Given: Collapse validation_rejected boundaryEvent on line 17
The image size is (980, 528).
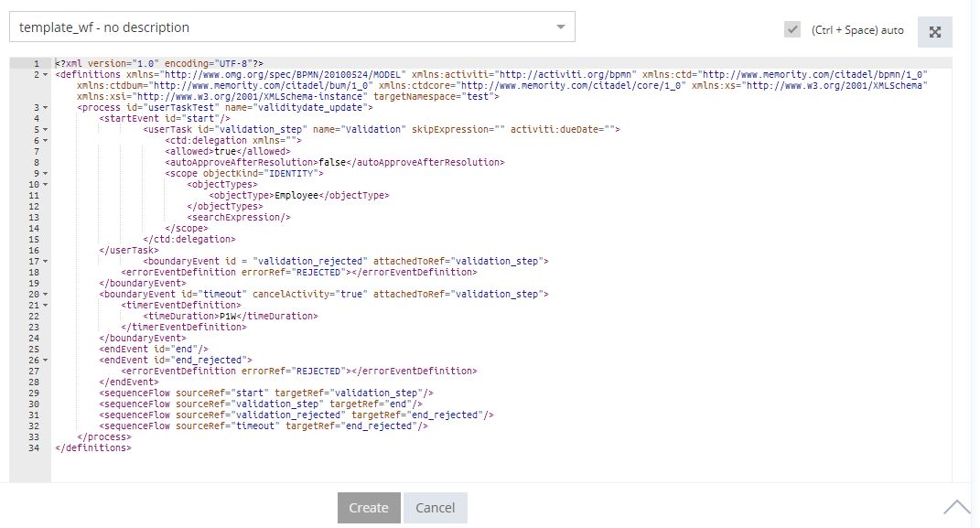Looking at the screenshot, I should tap(46, 261).
